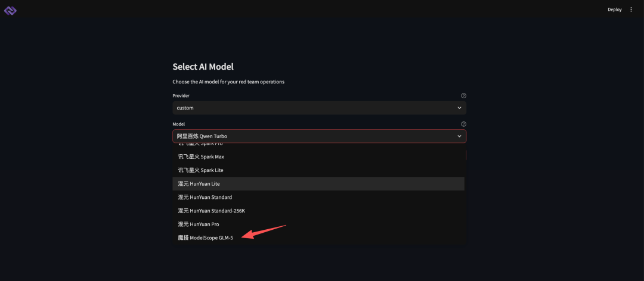Open the Provider select box showing custom
The width and height of the screenshot is (644, 281).
pos(310,108)
